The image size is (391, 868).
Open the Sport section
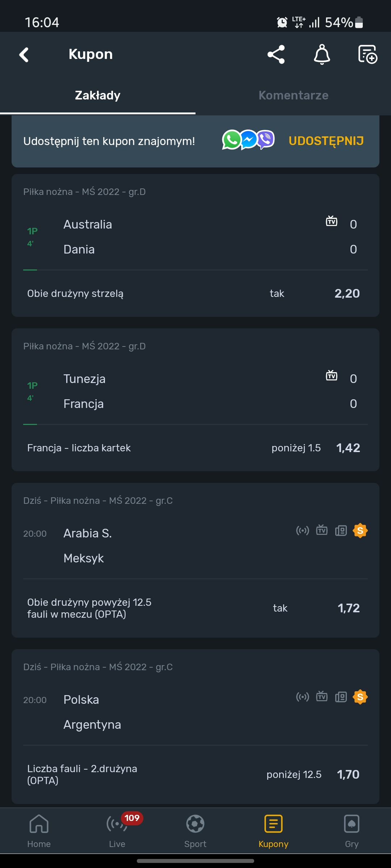[x=195, y=830]
